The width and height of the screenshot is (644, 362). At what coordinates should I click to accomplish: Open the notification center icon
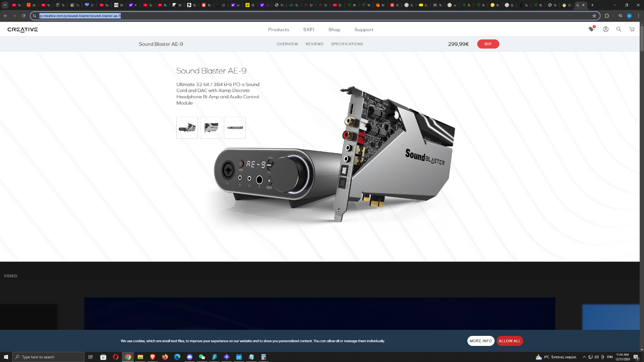click(x=636, y=357)
